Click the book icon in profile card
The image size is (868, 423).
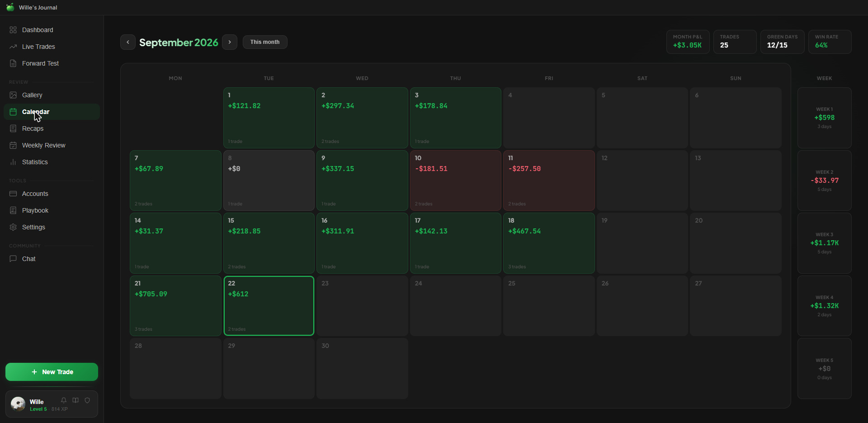[x=75, y=400]
